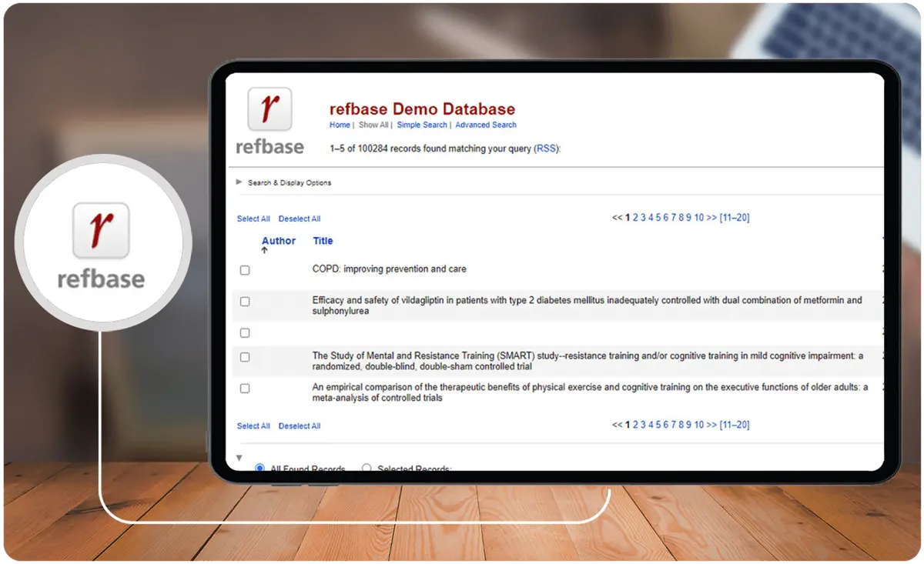Click 'The Study of Mental and Resistance Training' title
The image size is (924, 564).
point(588,362)
